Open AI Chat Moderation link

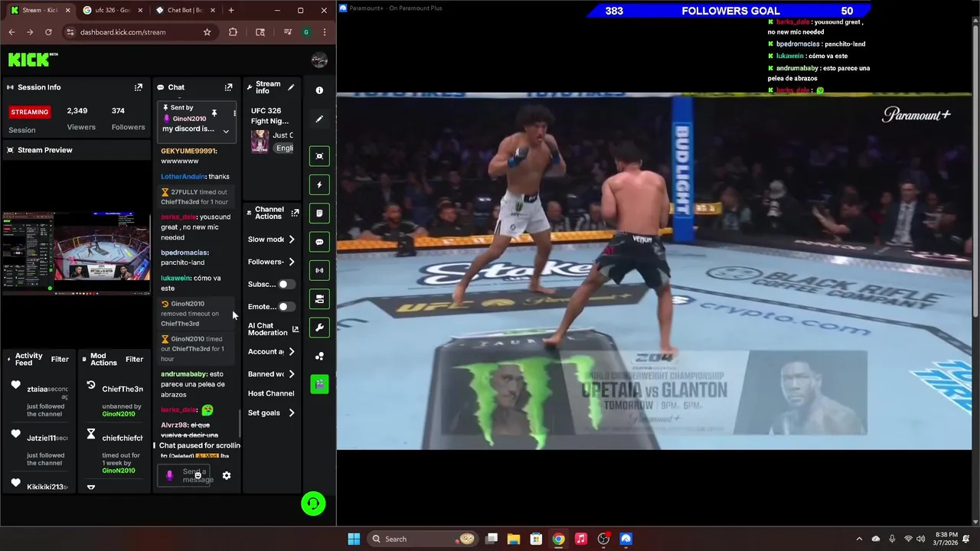click(273, 329)
